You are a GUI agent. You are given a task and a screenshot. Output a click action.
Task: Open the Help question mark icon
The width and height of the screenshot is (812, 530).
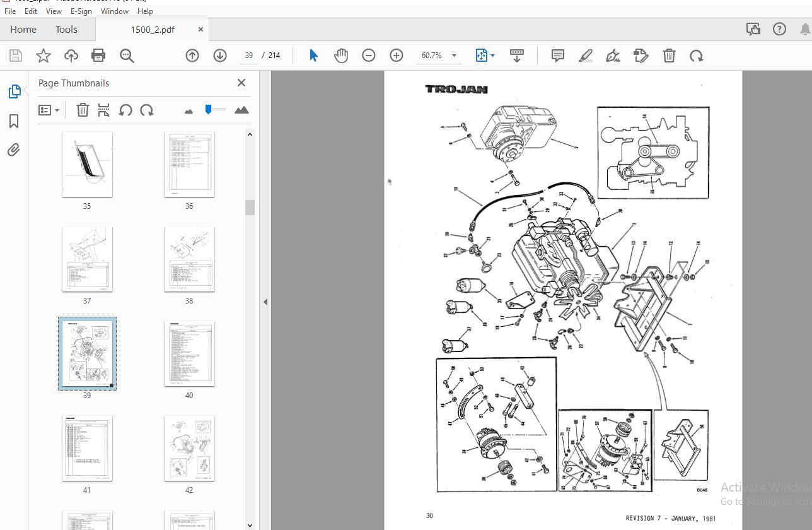(x=779, y=29)
